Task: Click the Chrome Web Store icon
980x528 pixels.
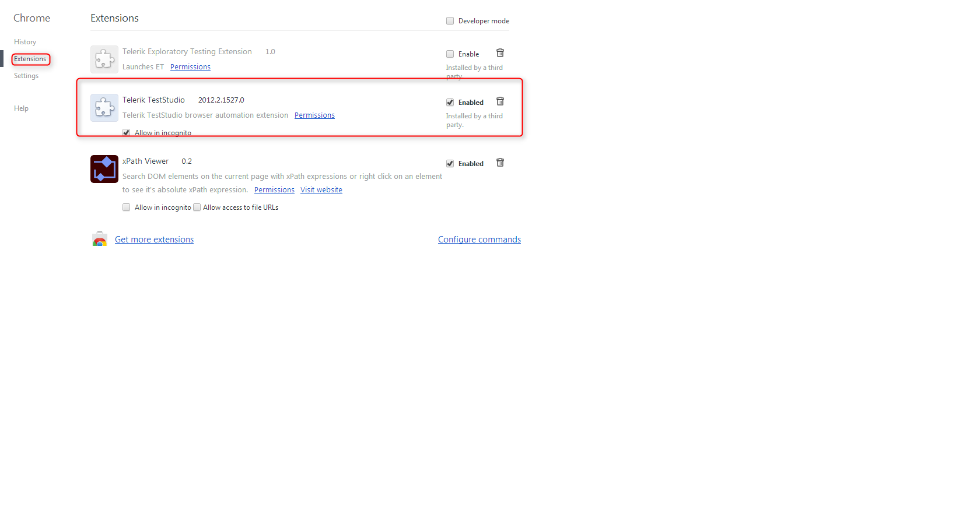Action: point(100,240)
